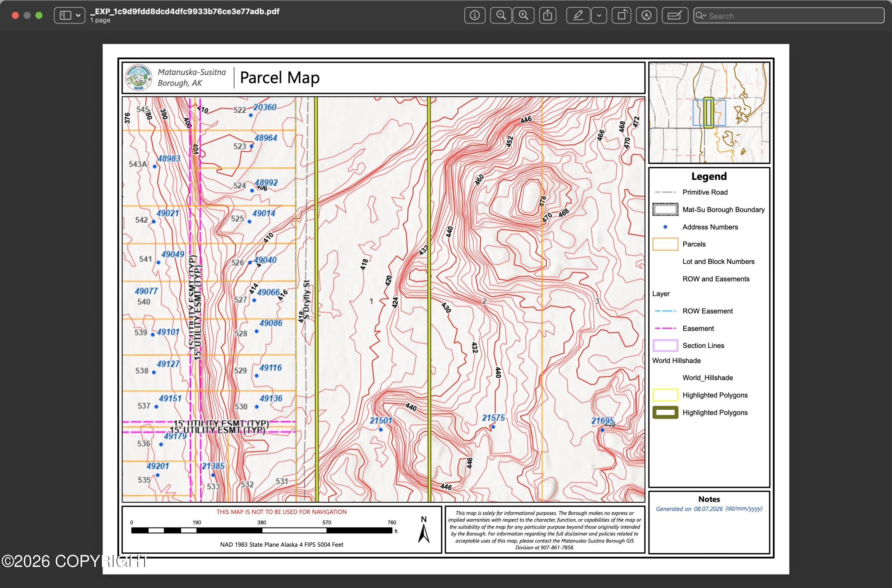The image size is (892, 588).
Task: Click the Generated on 08.07.2026 date text
Action: pyautogui.click(x=709, y=509)
